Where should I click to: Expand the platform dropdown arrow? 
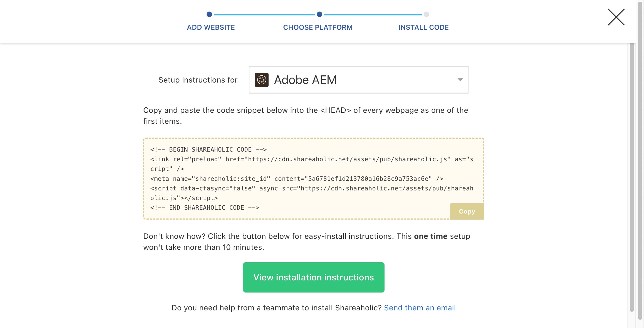click(460, 80)
